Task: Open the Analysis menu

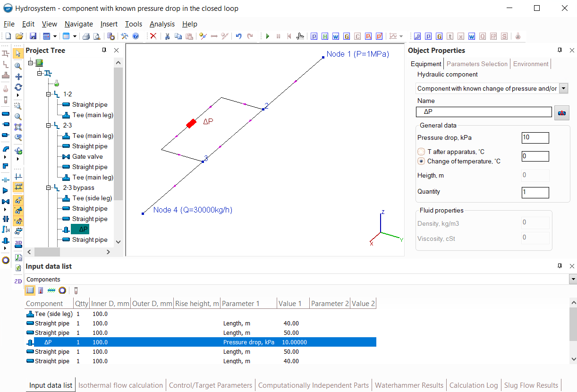Action: click(162, 24)
